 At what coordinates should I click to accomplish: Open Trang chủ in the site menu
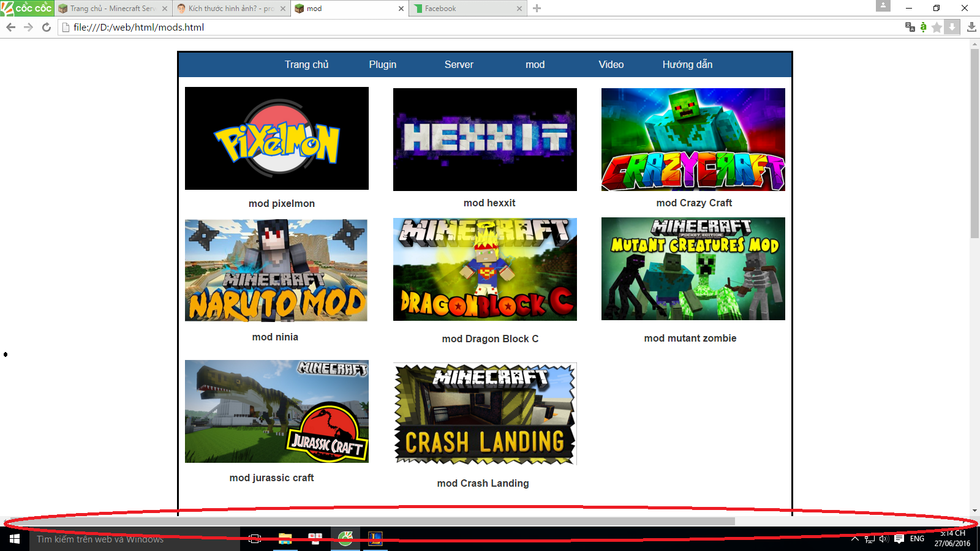tap(306, 64)
